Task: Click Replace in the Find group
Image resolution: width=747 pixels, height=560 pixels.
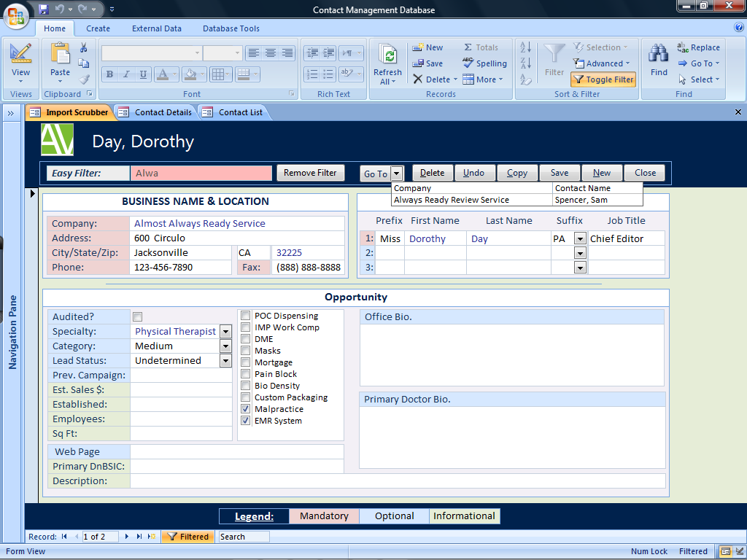Action: click(x=698, y=47)
